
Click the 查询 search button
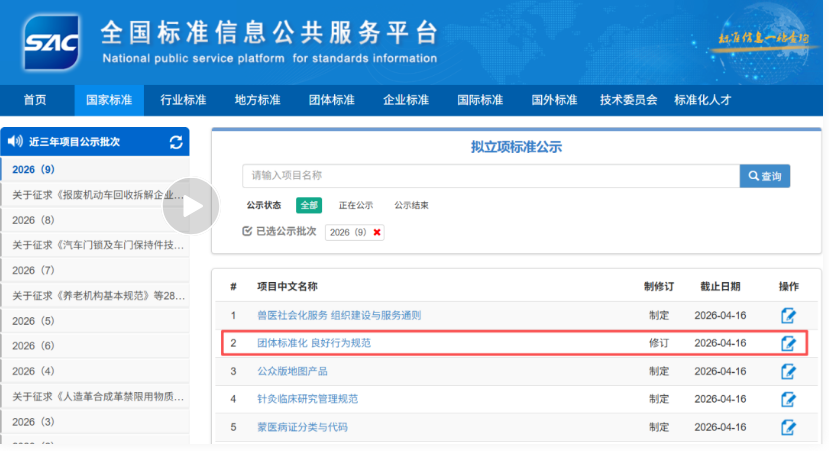click(765, 176)
